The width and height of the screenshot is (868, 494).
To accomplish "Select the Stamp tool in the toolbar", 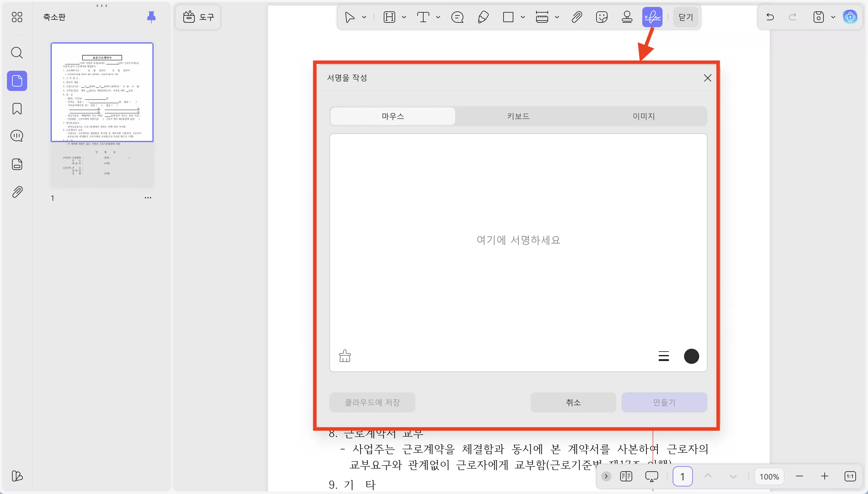I will [627, 17].
